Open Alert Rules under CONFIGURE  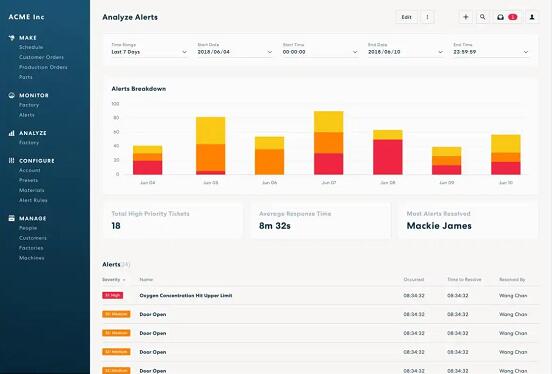(x=33, y=200)
